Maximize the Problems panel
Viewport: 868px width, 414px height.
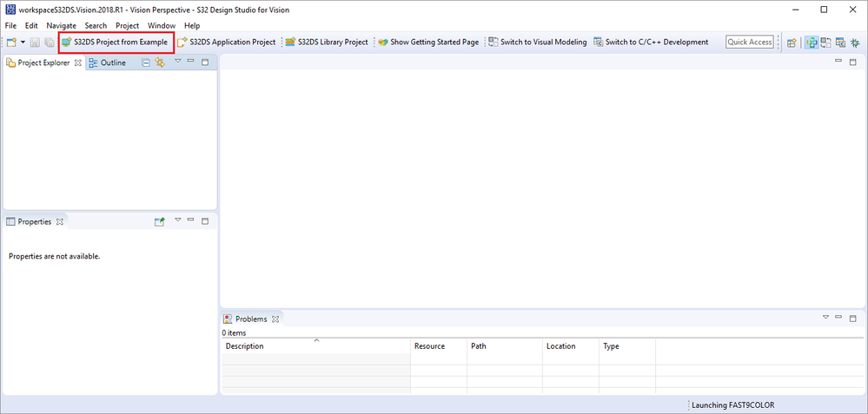(x=853, y=319)
